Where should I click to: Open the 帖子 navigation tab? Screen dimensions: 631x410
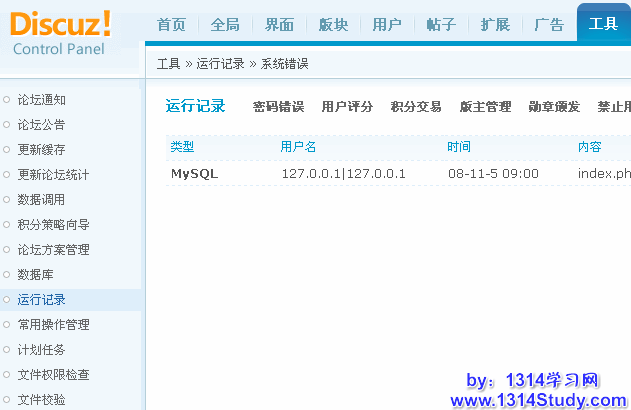[441, 25]
